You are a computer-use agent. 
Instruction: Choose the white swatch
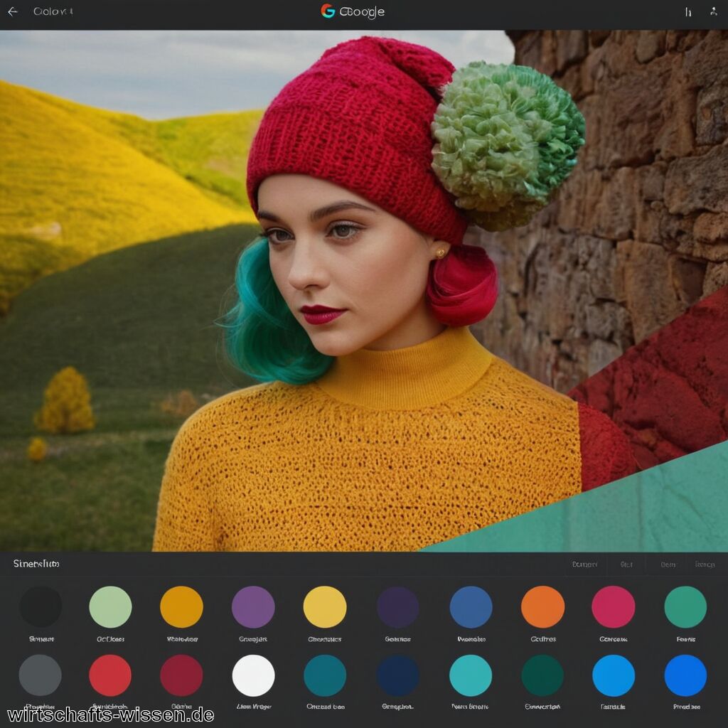254,675
